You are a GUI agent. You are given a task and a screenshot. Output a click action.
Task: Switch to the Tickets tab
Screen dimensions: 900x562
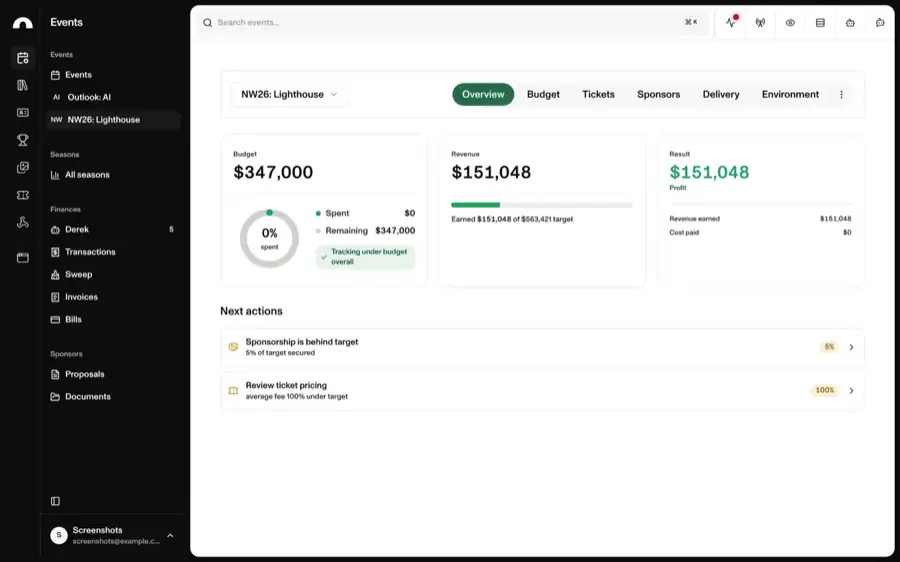coord(598,94)
